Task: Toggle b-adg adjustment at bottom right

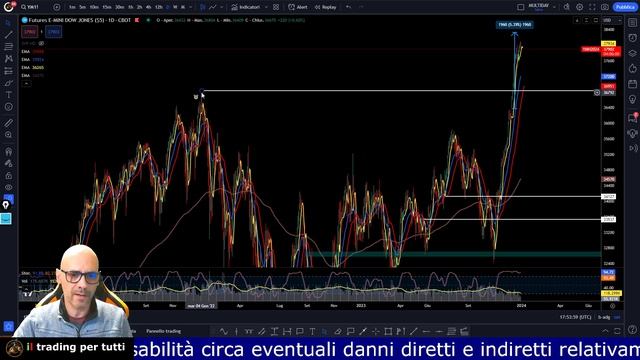Action: (604, 317)
